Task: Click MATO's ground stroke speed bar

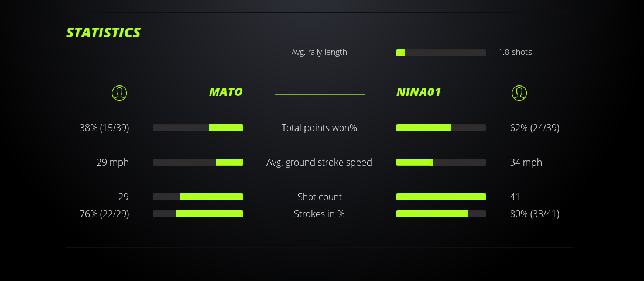Action: point(198,162)
